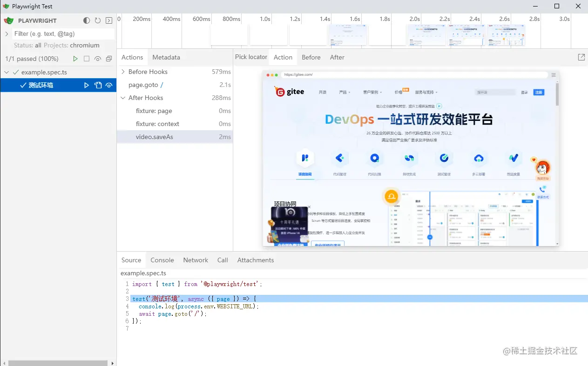
Task: Click the Playwright masks logo
Action: (9, 20)
